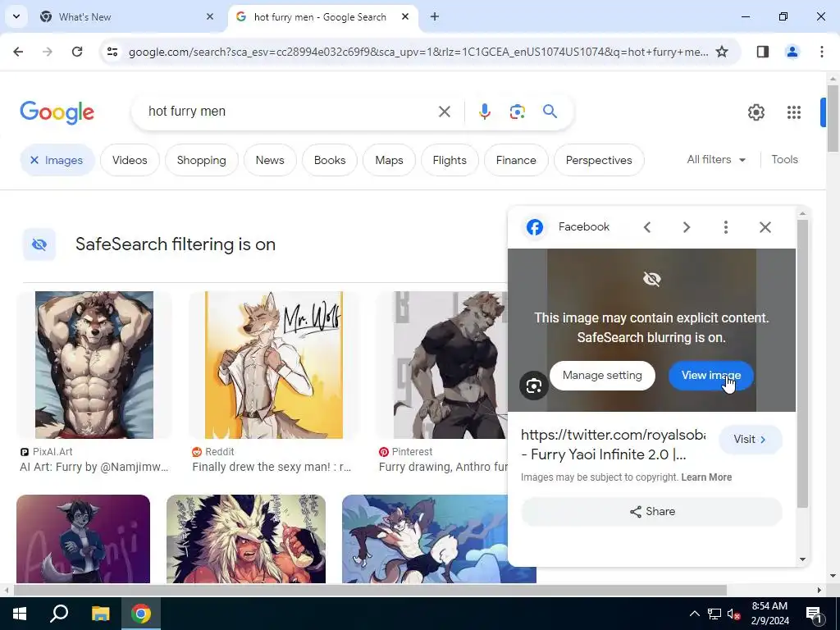Click the Chrome taskbar icon

[x=141, y=614]
